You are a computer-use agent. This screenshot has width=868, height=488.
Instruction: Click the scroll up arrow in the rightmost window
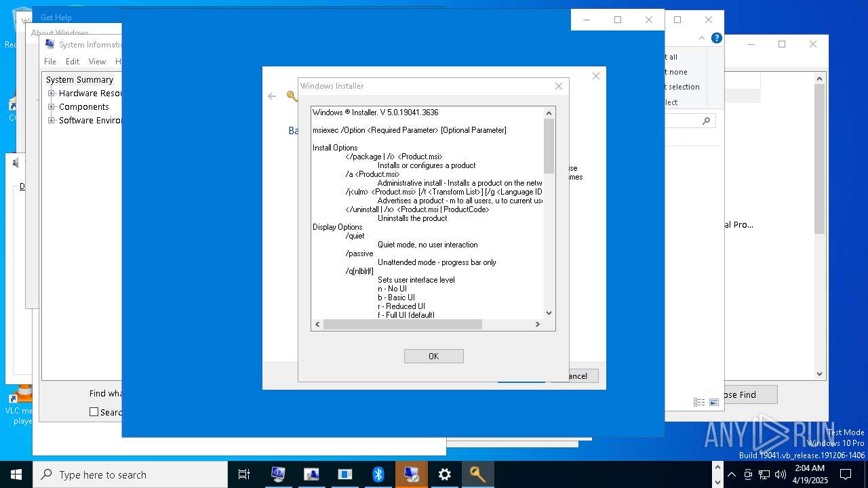820,79
